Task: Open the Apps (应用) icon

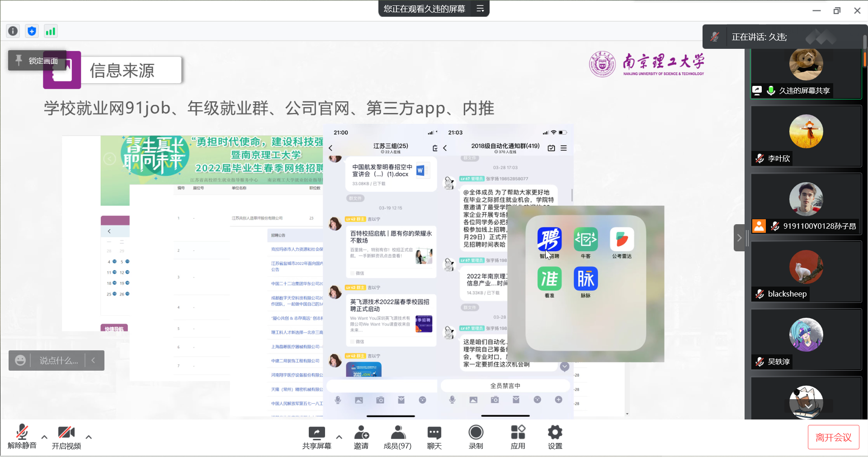Action: coord(518,437)
